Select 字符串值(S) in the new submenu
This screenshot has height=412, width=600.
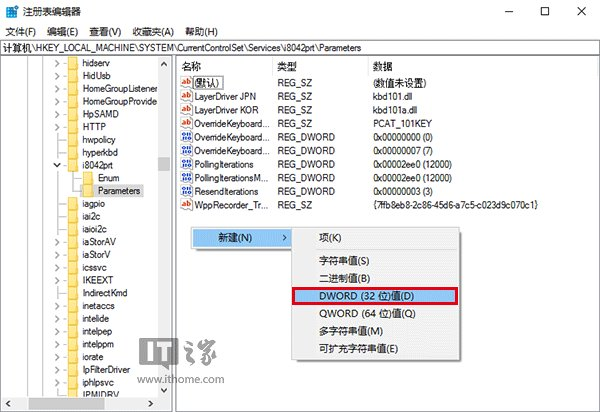[343, 261]
